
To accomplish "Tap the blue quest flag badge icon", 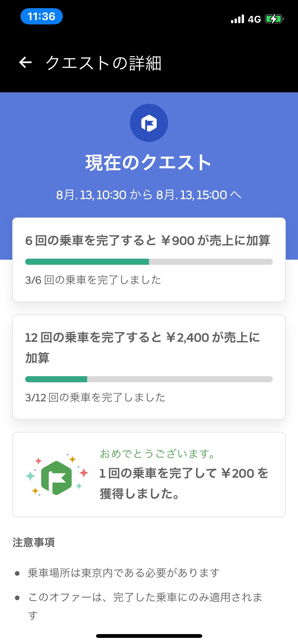I will [x=149, y=123].
